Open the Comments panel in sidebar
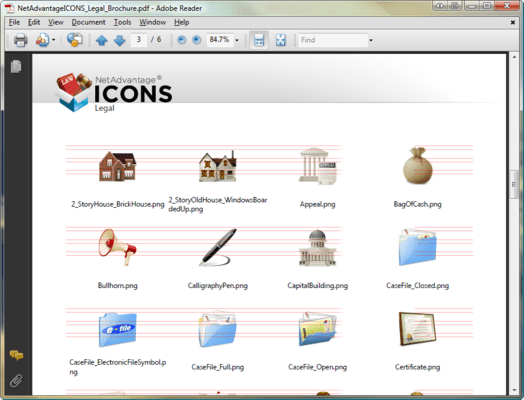Image resolution: width=524 pixels, height=400 pixels. (16, 355)
